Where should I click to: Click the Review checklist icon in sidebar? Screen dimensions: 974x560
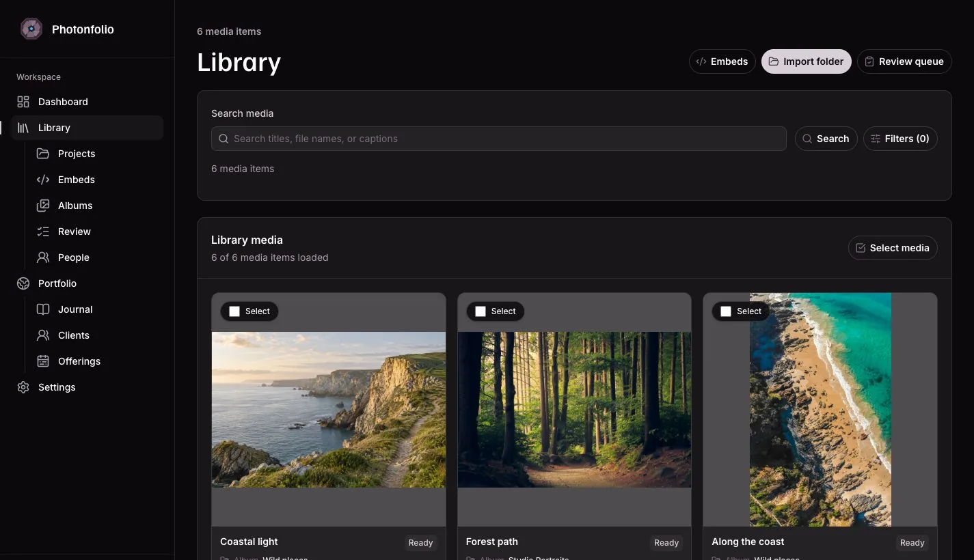coord(43,232)
